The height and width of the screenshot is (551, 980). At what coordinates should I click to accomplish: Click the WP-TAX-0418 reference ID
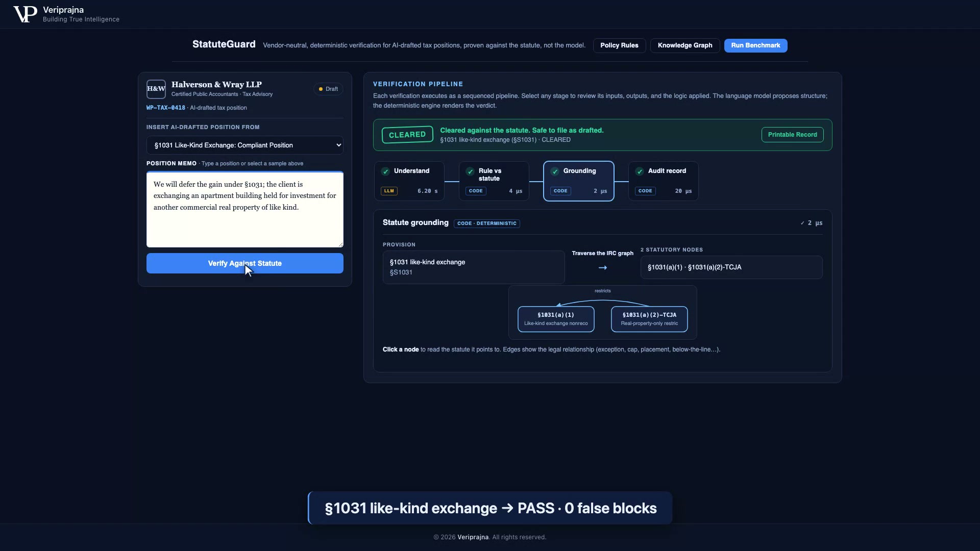[x=166, y=108]
